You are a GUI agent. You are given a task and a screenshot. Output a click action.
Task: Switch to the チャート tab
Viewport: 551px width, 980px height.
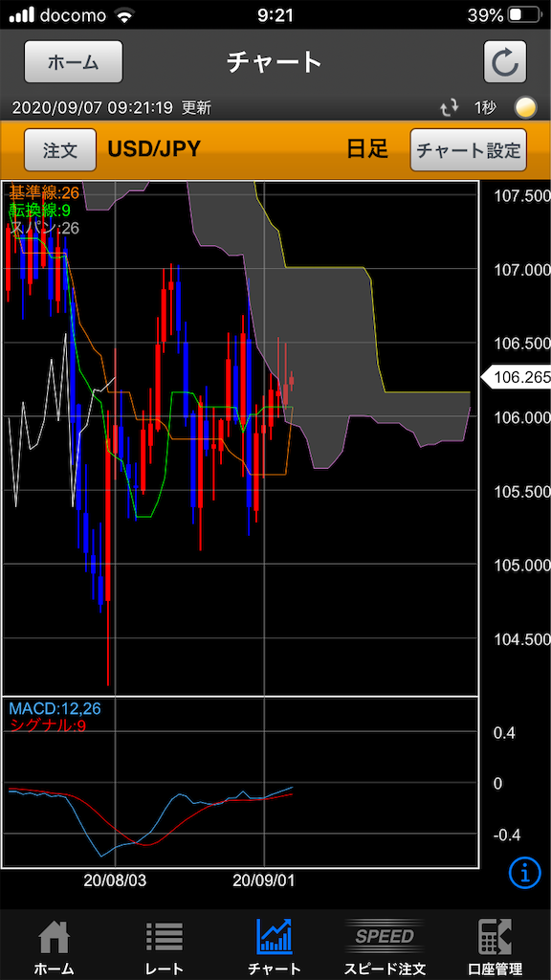coord(275,947)
